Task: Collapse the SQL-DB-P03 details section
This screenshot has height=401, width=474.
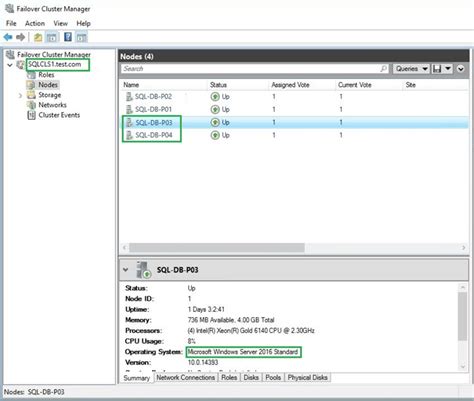Action: point(125,269)
